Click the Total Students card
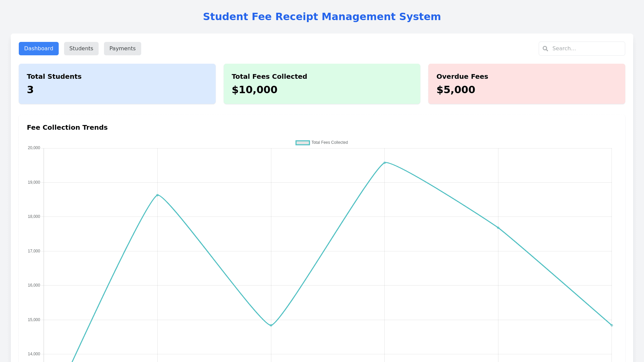Viewport: 644px width, 362px height. coord(117,84)
